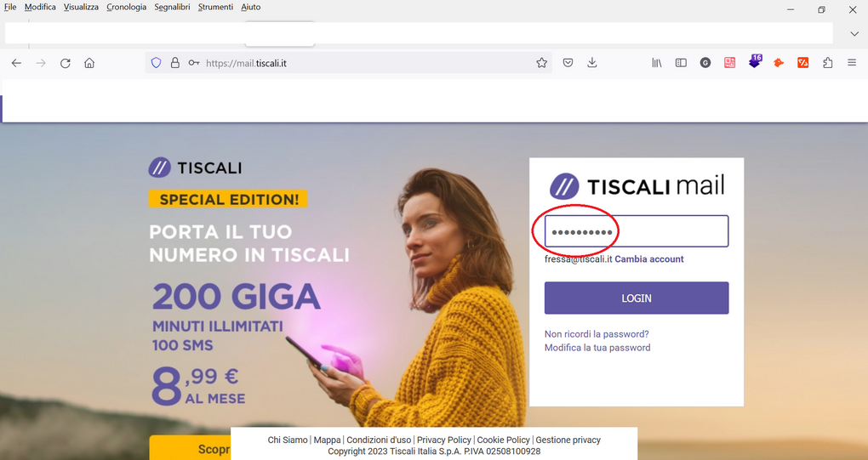Open the extensions puzzle icon
The image size is (868, 460).
828,63
